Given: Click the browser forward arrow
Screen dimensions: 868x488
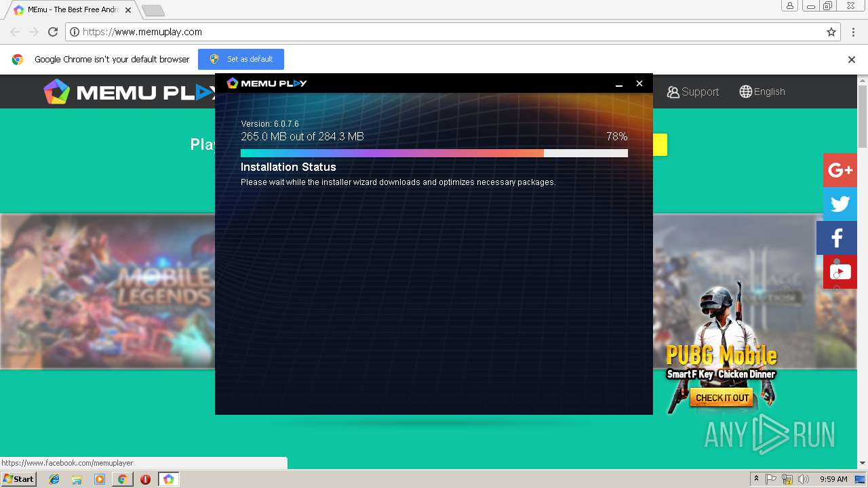Looking at the screenshot, I should click(34, 32).
